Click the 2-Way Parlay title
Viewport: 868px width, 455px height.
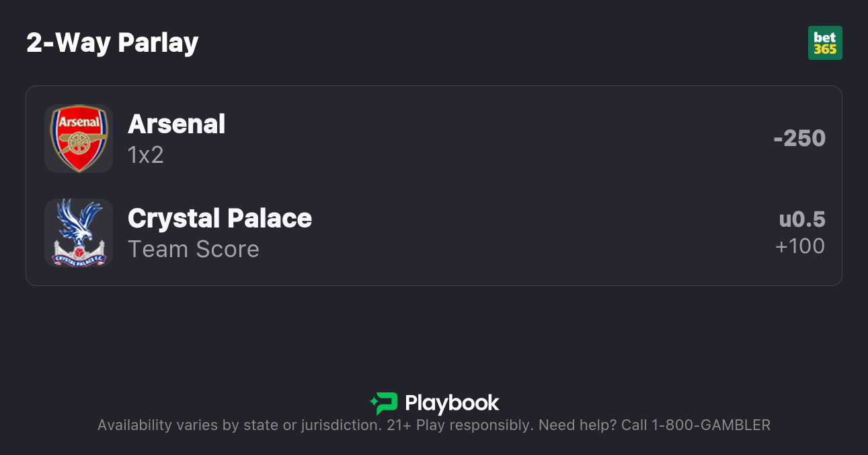112,43
